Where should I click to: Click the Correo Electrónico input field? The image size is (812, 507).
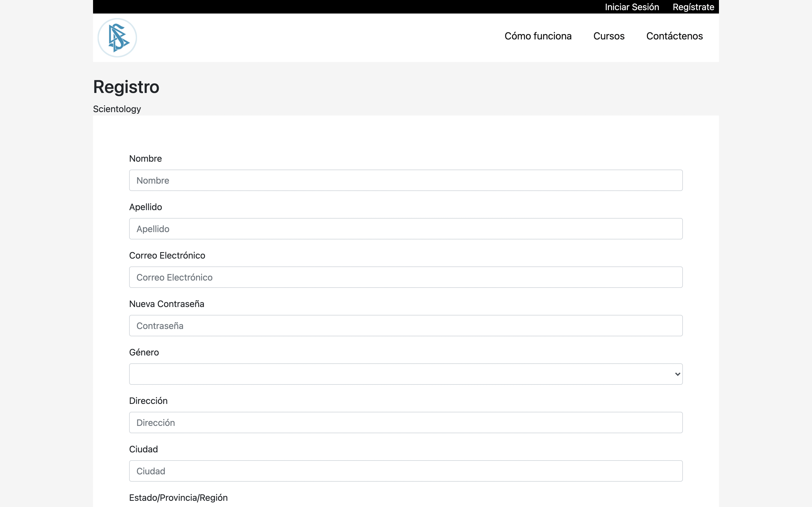click(405, 277)
